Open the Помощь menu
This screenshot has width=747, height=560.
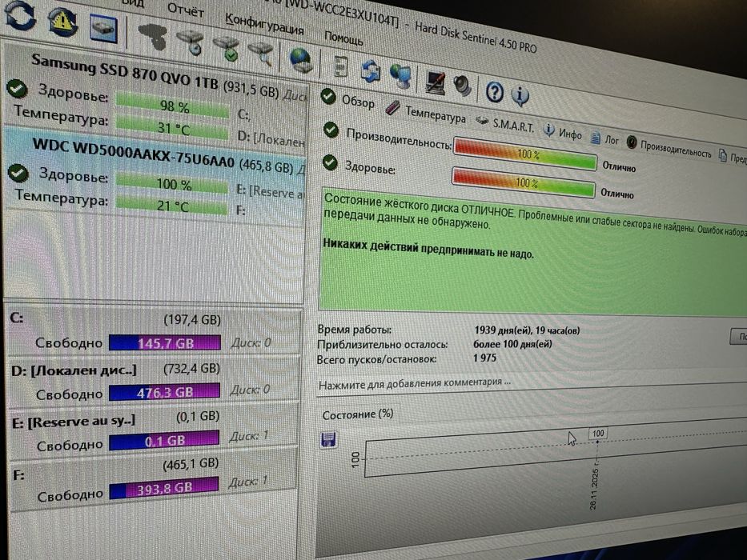point(344,37)
